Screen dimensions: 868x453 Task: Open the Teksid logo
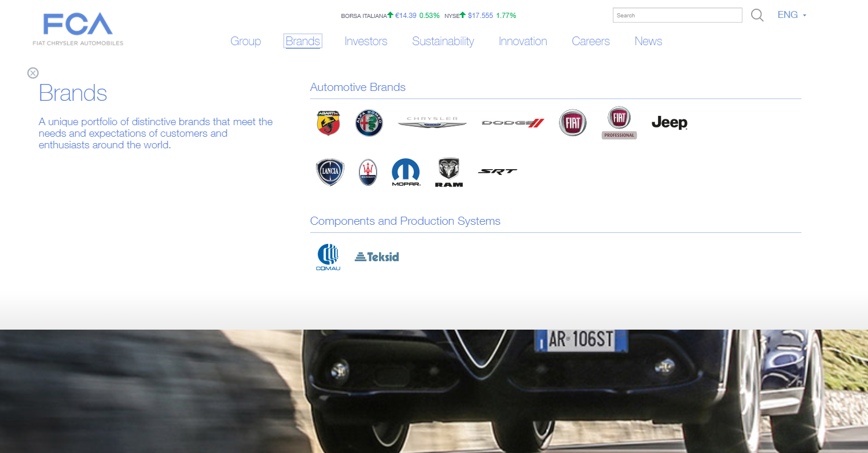click(x=377, y=257)
